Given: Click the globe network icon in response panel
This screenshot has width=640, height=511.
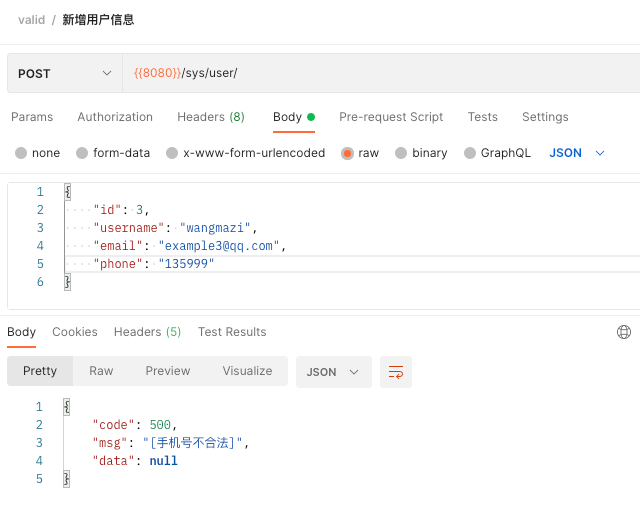Looking at the screenshot, I should [x=624, y=332].
